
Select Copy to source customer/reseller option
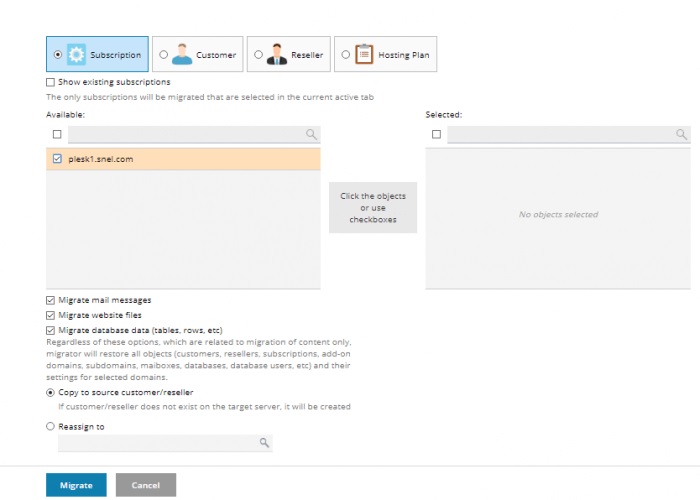point(50,392)
